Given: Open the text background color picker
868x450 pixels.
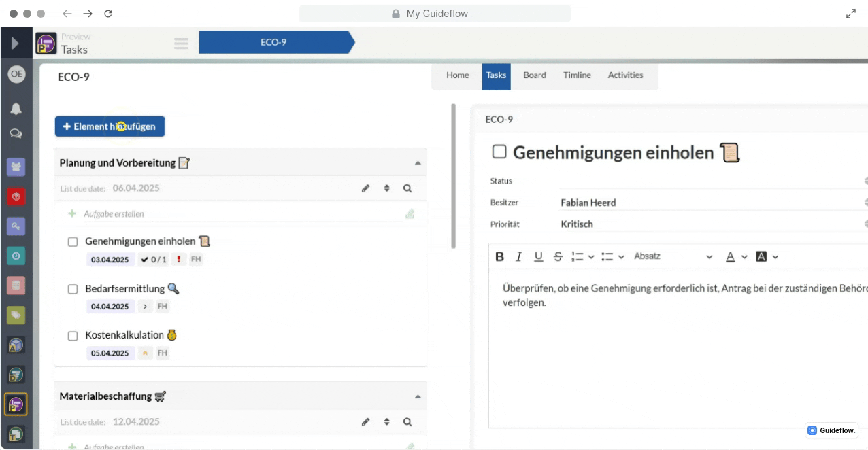Looking at the screenshot, I should (x=761, y=256).
